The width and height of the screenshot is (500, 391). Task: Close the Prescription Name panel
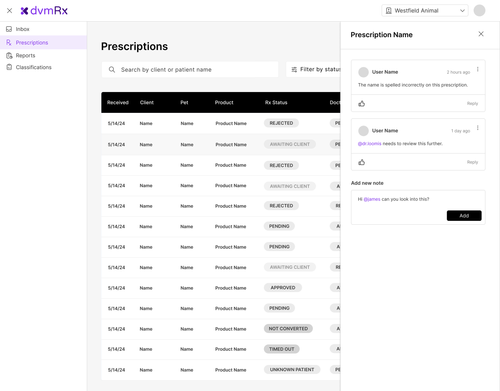(x=481, y=34)
